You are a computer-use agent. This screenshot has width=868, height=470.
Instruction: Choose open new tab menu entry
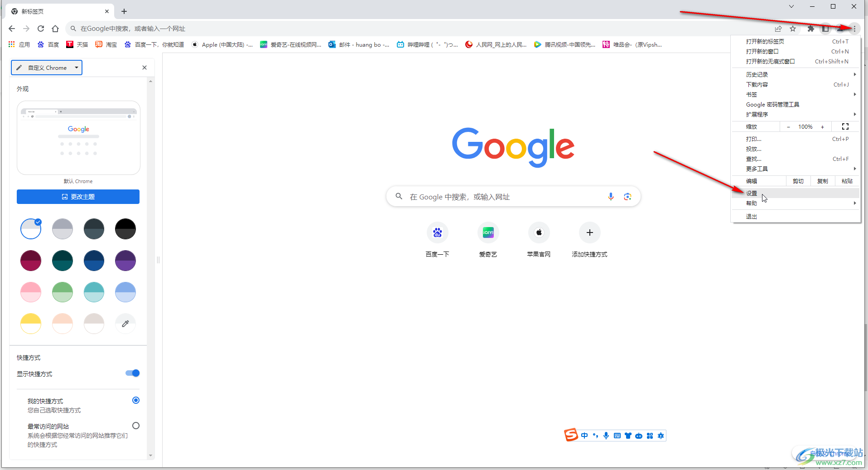(796, 41)
